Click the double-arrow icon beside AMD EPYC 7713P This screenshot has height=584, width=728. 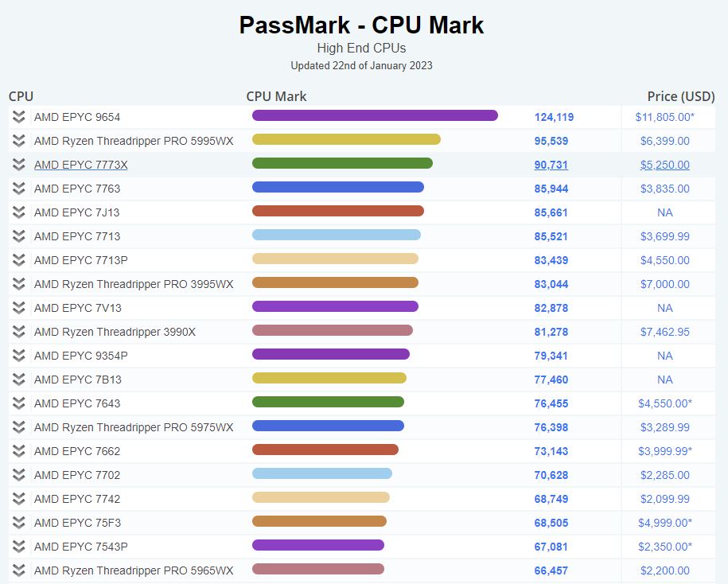(18, 260)
